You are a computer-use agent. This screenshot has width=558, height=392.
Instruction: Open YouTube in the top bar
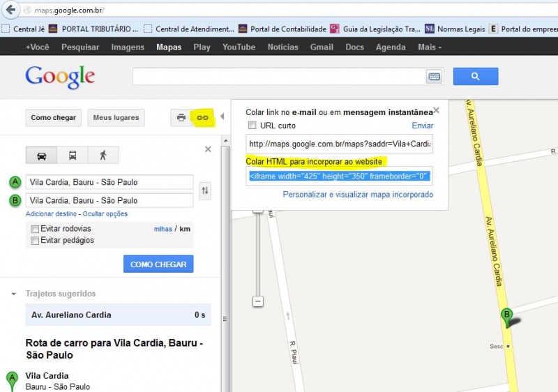coord(239,47)
